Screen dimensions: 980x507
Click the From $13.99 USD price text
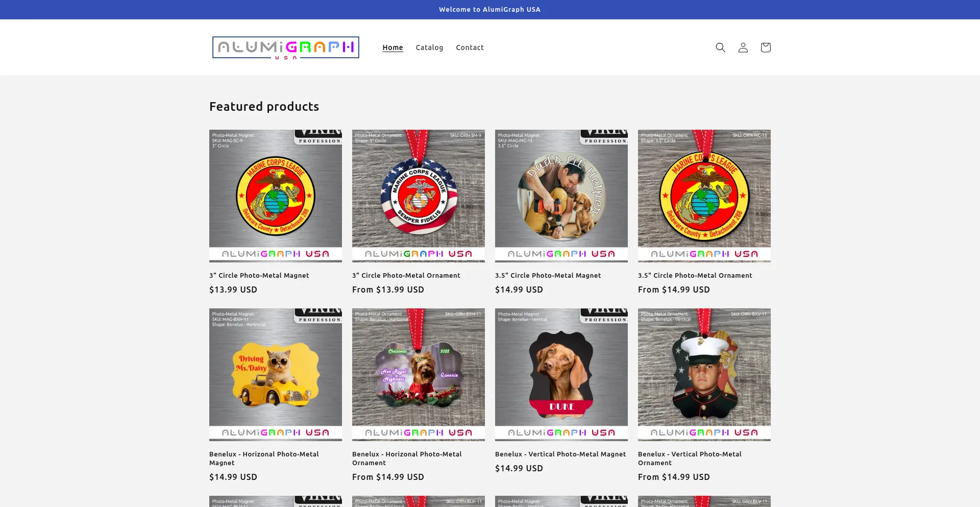388,289
